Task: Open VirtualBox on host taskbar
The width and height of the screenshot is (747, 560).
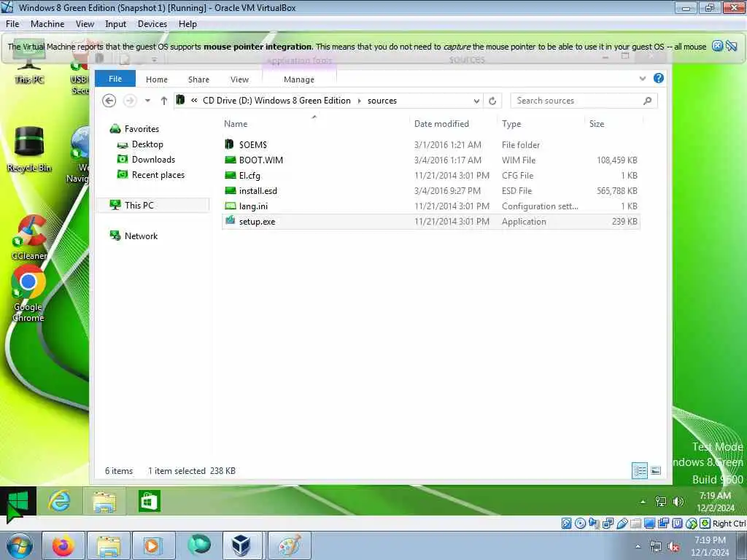Action: 241,545
